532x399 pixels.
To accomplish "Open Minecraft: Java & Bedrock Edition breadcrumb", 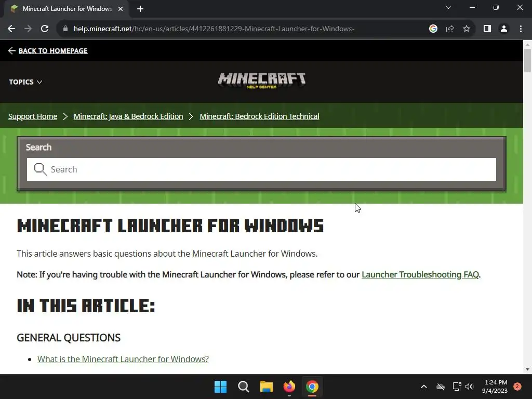I will tap(128, 116).
